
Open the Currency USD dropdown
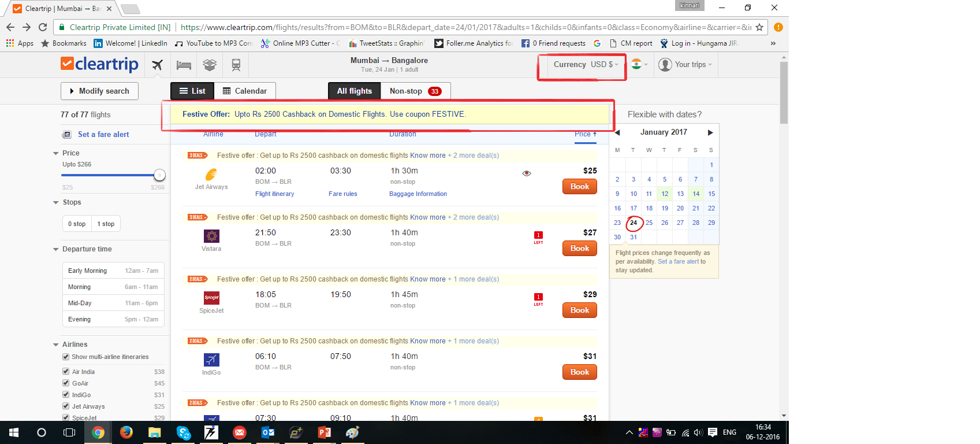[x=586, y=65]
